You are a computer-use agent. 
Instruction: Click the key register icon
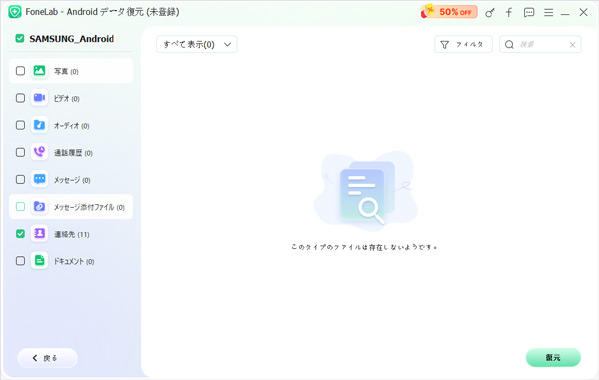pos(489,13)
